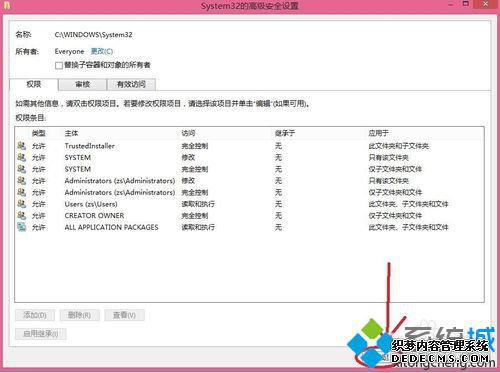Screen dimensions: 500x373
Task: Click the TrustedInstaller user group icon
Action: tap(22, 146)
